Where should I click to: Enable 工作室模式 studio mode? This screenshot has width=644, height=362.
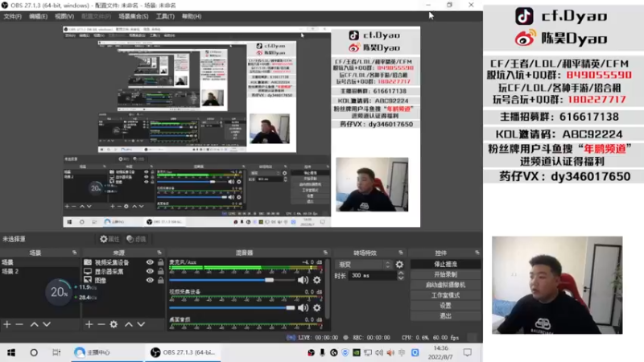(446, 295)
